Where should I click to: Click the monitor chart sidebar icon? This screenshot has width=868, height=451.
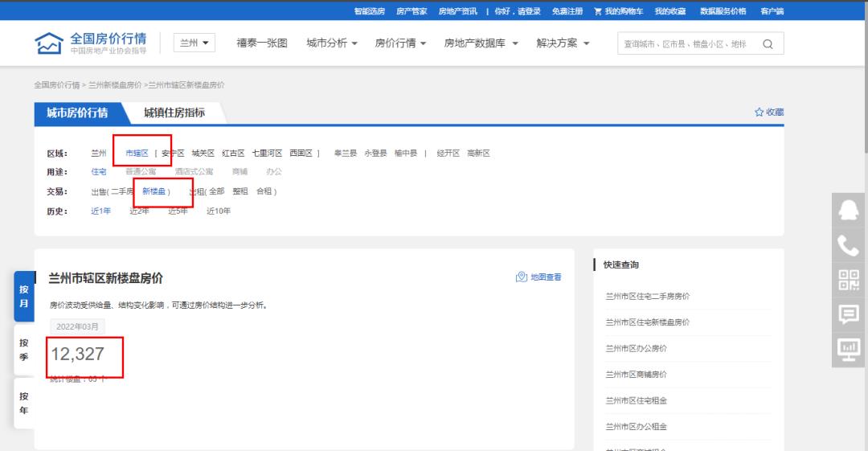[849, 349]
